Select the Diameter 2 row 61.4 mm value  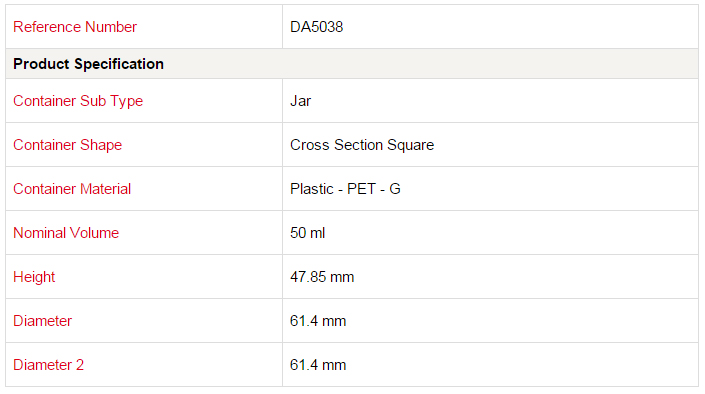pos(318,365)
